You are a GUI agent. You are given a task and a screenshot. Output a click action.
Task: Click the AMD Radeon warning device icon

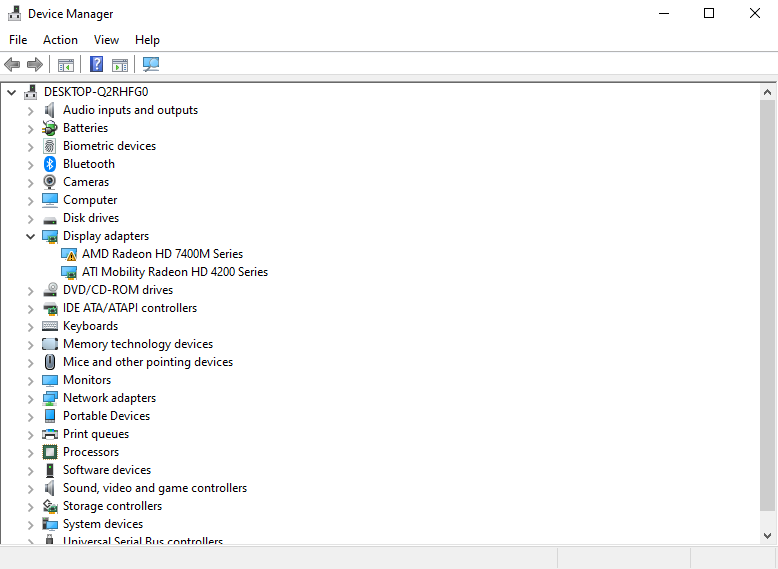[69, 254]
